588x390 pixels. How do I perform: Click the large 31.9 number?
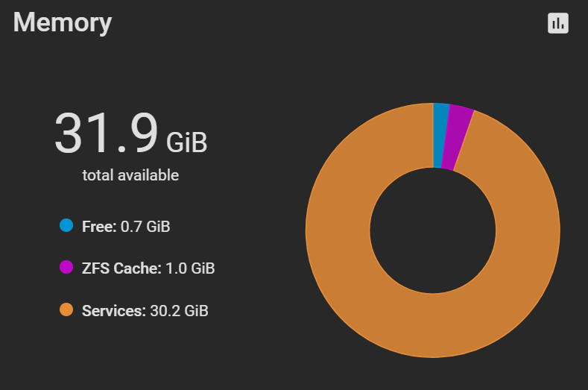106,134
